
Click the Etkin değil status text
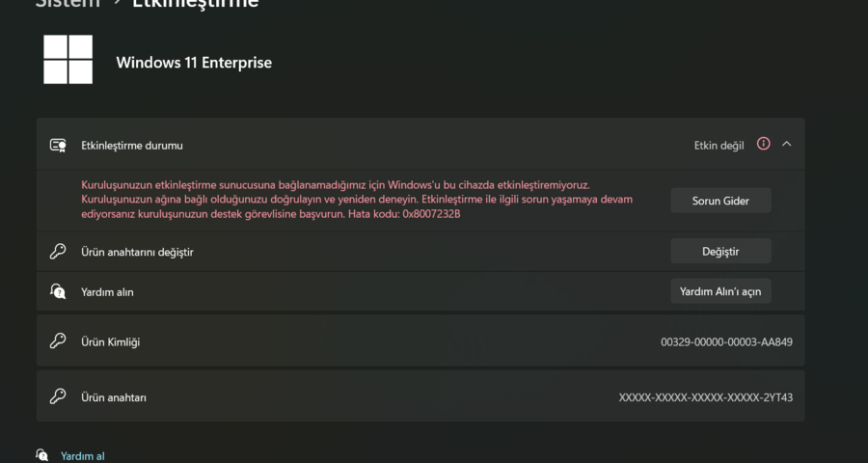click(x=719, y=146)
